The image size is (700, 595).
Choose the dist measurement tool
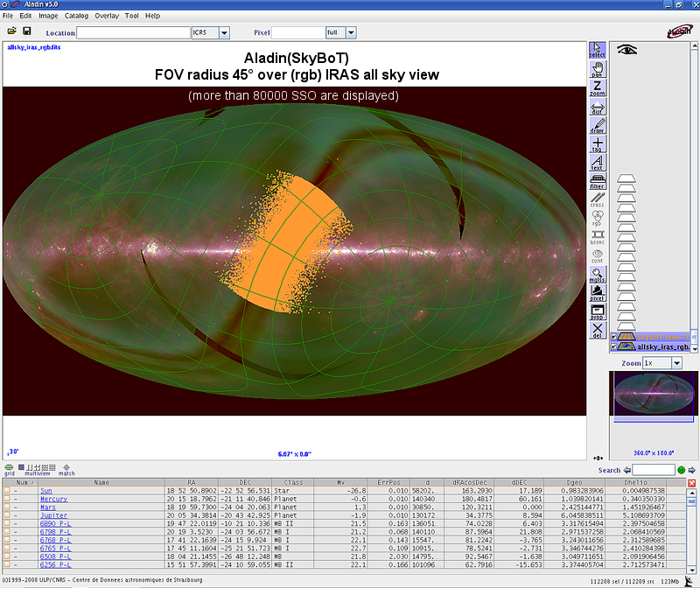pyautogui.click(x=598, y=108)
